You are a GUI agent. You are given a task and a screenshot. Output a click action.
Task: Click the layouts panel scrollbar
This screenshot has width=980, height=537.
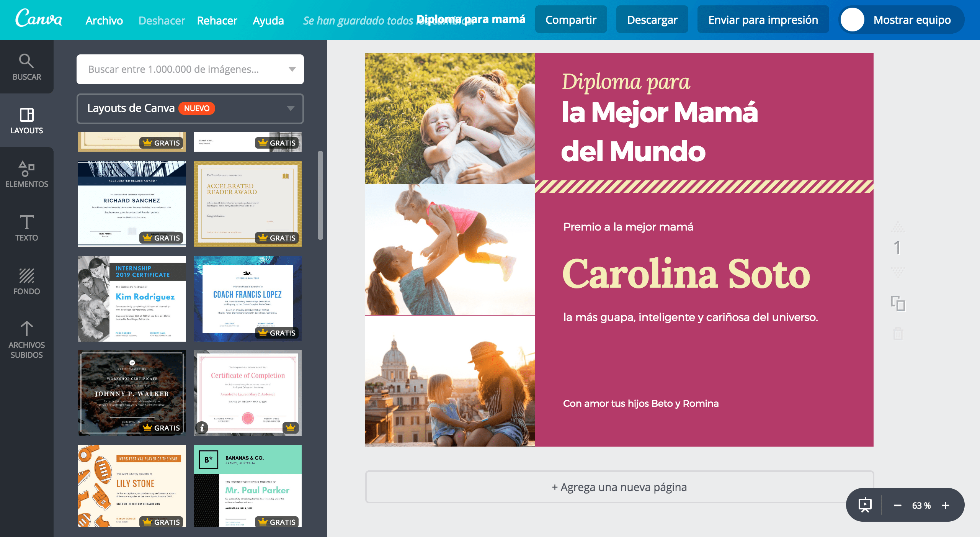click(320, 195)
